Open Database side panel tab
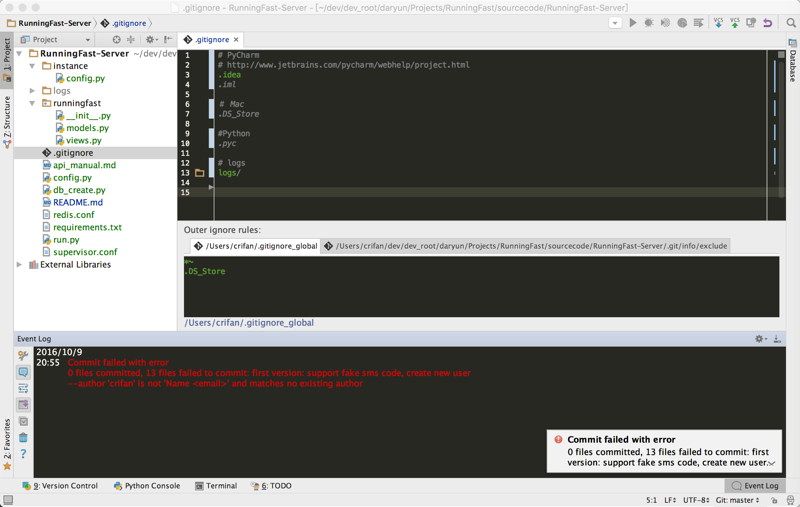800x507 pixels. [792, 60]
